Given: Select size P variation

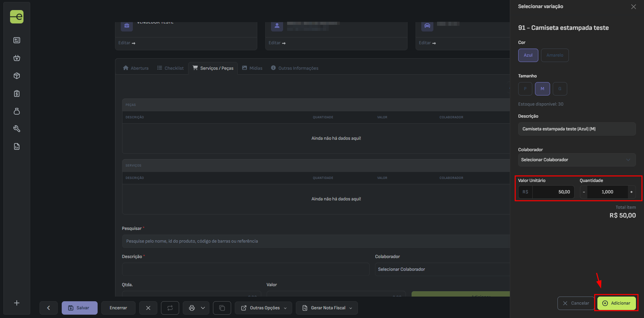Looking at the screenshot, I should [525, 89].
